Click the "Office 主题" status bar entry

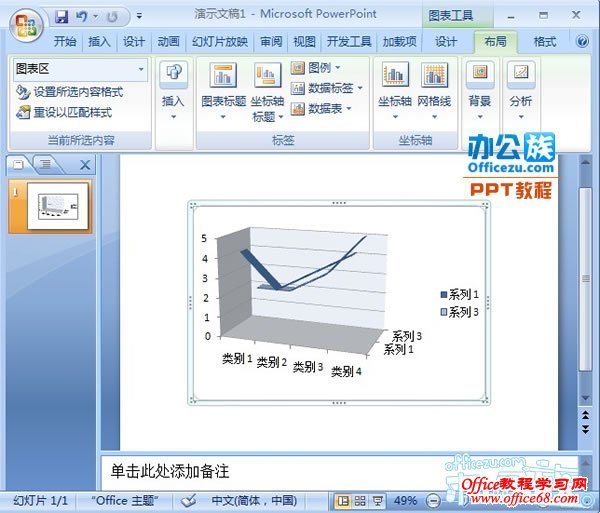[x=125, y=500]
